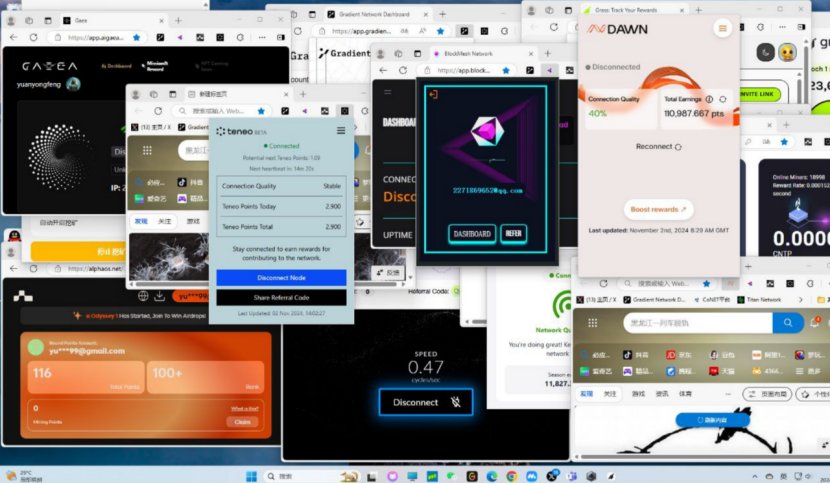This screenshot has width=830, height=484.
Task: Go back in the Gaea browser window
Action: point(14,38)
